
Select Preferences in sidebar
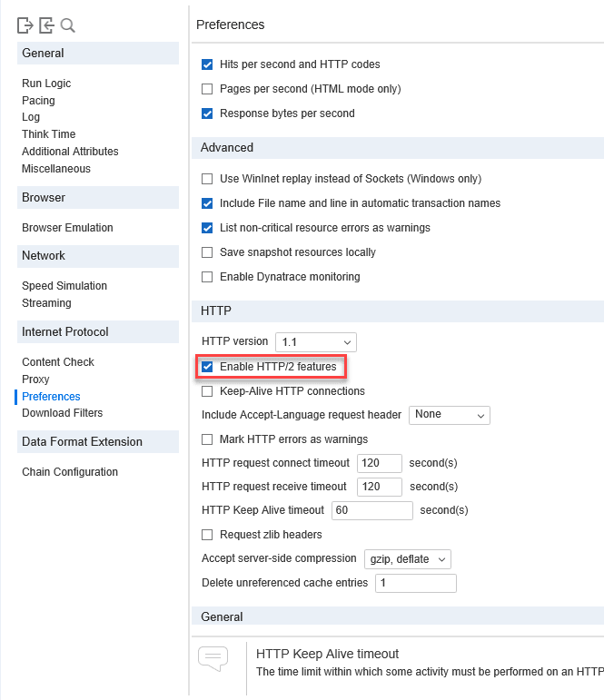(51, 397)
